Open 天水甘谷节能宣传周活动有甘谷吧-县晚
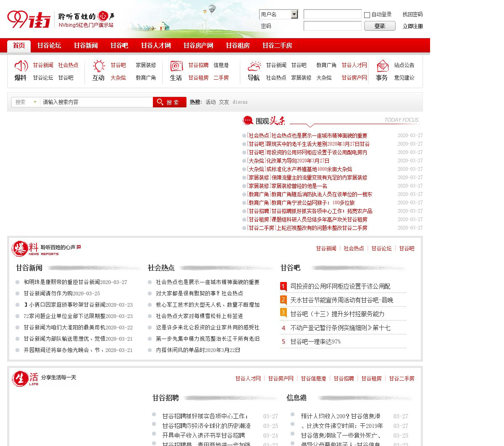The width and height of the screenshot is (504, 446). [342, 300]
